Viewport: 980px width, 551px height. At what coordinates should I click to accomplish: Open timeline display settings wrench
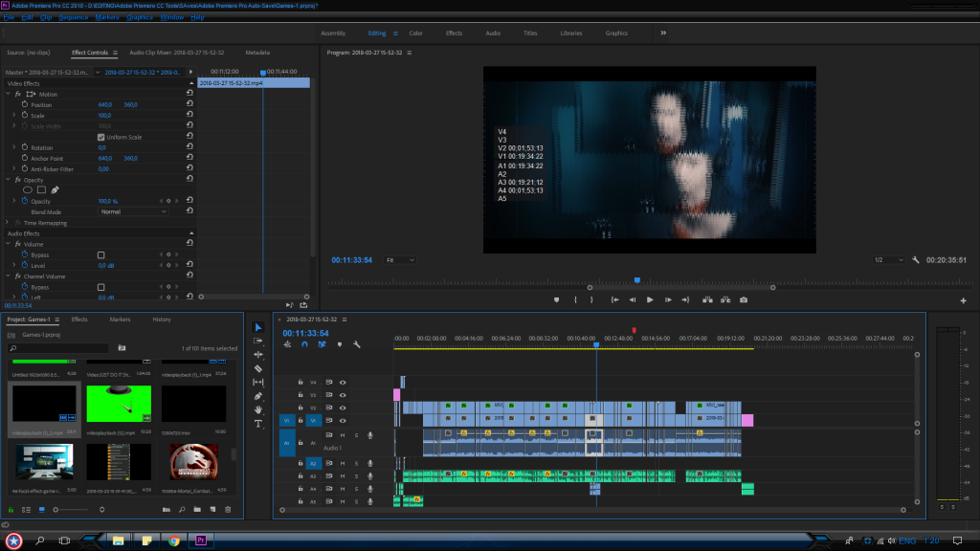[357, 344]
